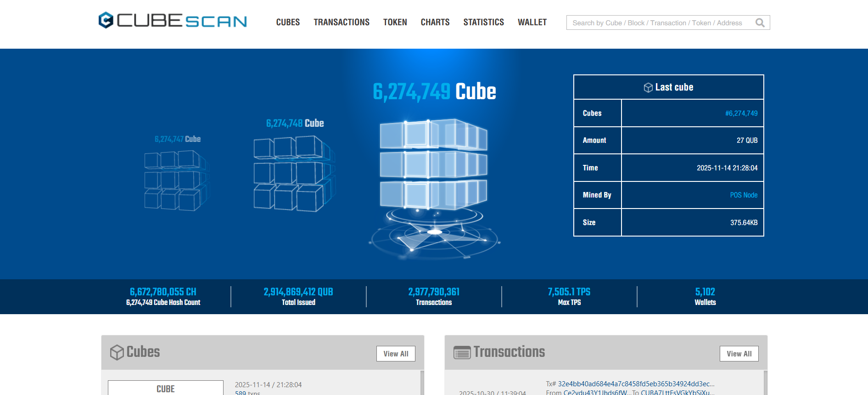Click the Transactions panel list icon
The image size is (868, 395).
[462, 352]
